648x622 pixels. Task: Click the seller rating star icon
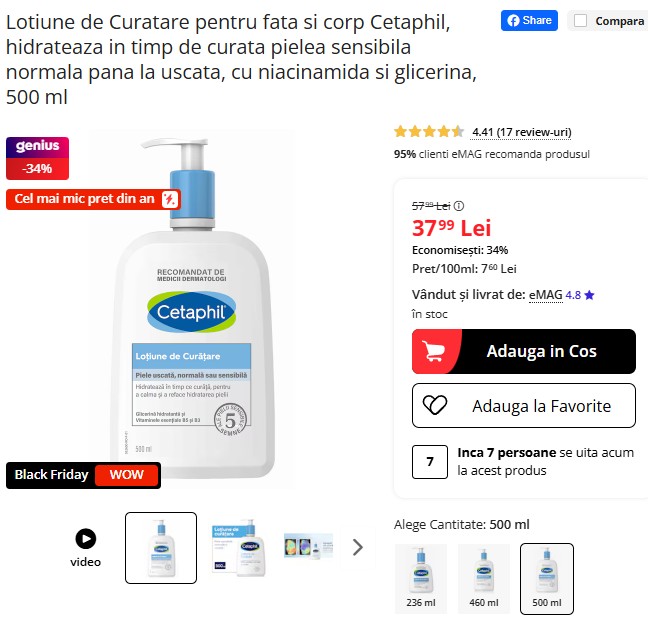pos(590,295)
